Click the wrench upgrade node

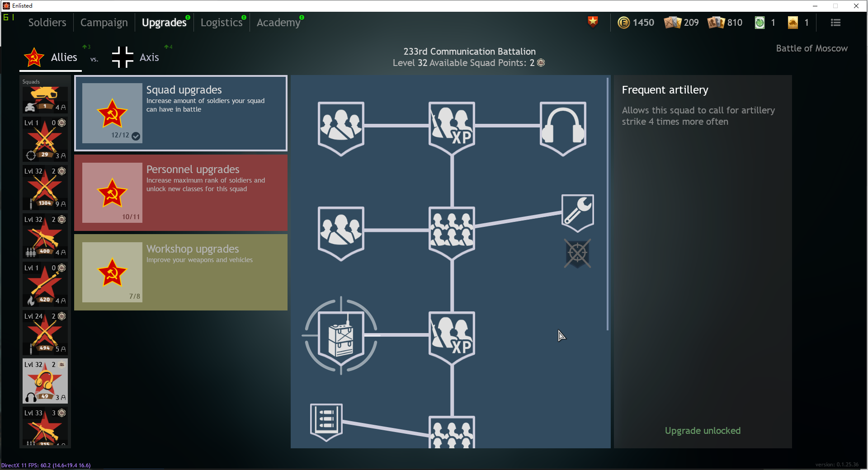[x=577, y=212]
